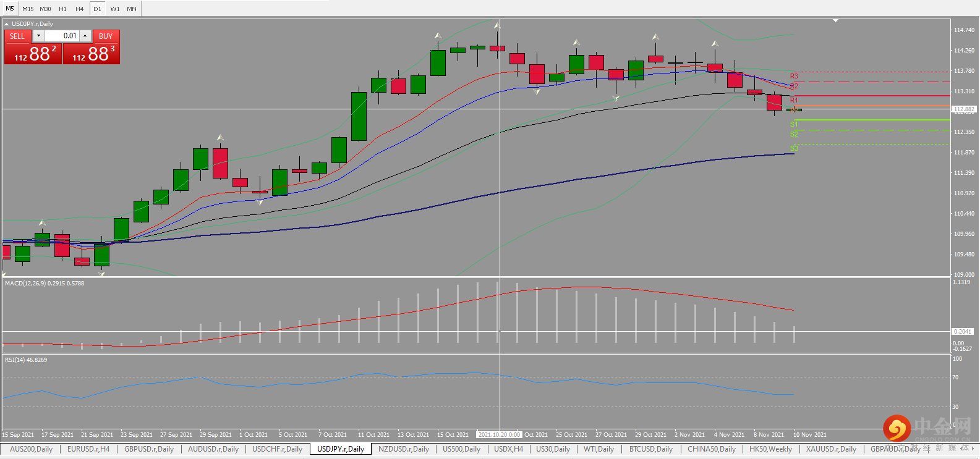Click the RSI(14) 46.8269 indicator label
Viewport: 980px width, 459px height.
point(26,360)
